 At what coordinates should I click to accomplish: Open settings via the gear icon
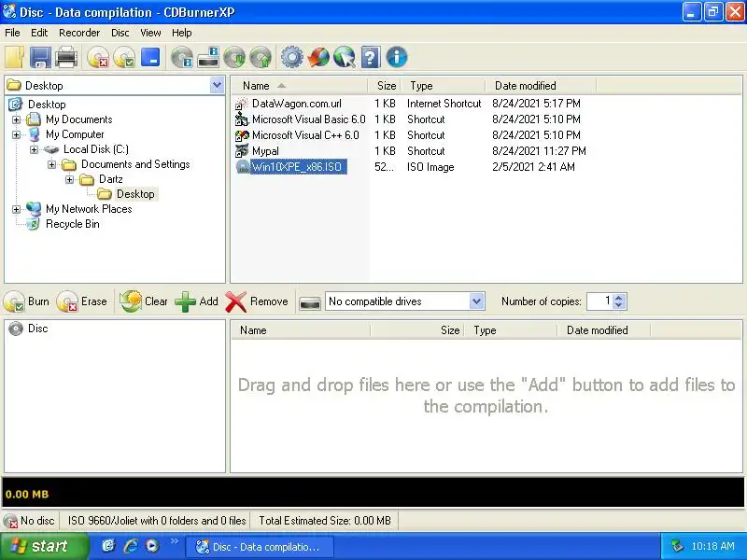(x=292, y=58)
